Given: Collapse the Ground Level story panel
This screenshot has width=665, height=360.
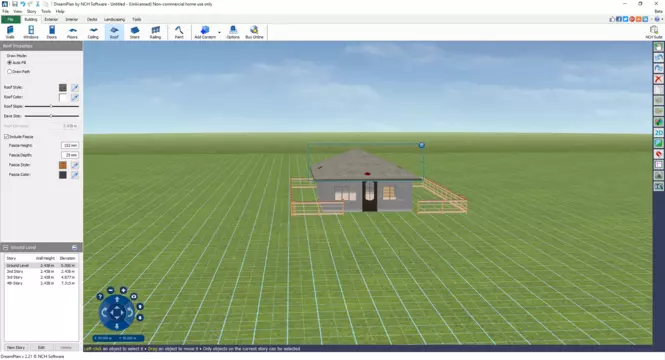Looking at the screenshot, I should tap(6, 247).
